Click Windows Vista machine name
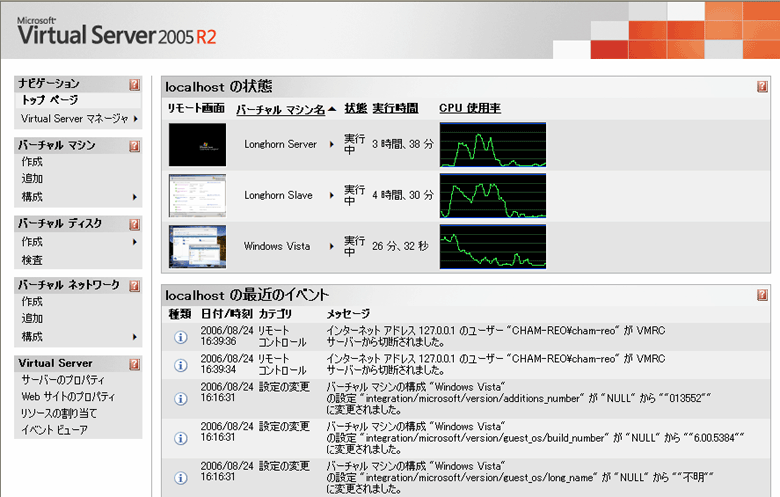The width and height of the screenshot is (780, 497). tap(277, 246)
